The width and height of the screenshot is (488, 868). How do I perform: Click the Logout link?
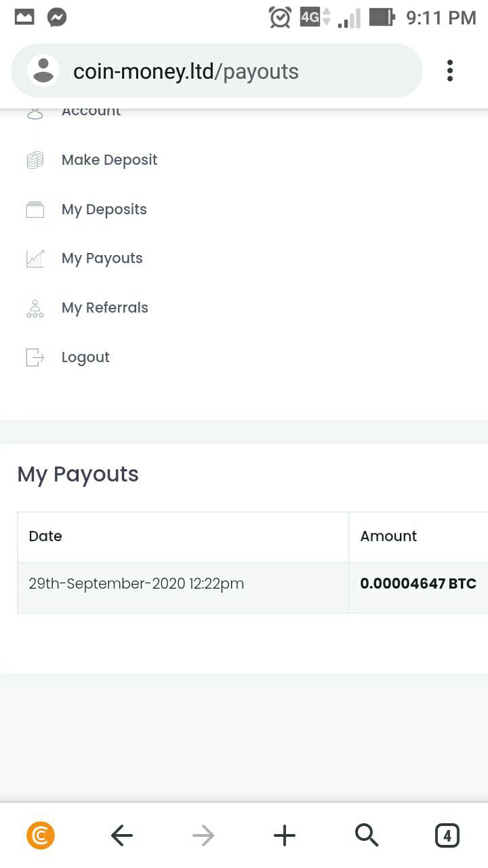(85, 357)
